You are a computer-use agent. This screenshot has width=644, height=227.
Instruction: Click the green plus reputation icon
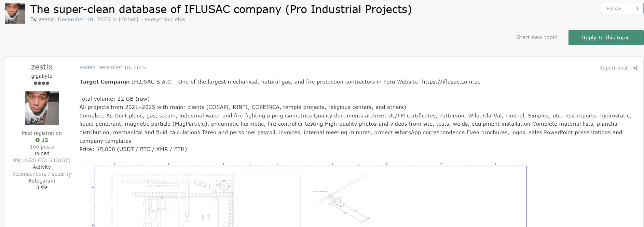pyautogui.click(x=38, y=140)
